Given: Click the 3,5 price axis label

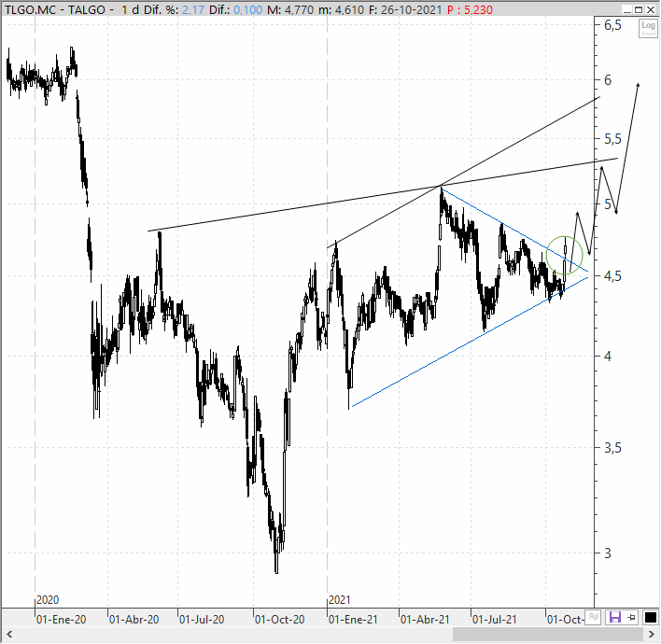Looking at the screenshot, I should point(612,448).
